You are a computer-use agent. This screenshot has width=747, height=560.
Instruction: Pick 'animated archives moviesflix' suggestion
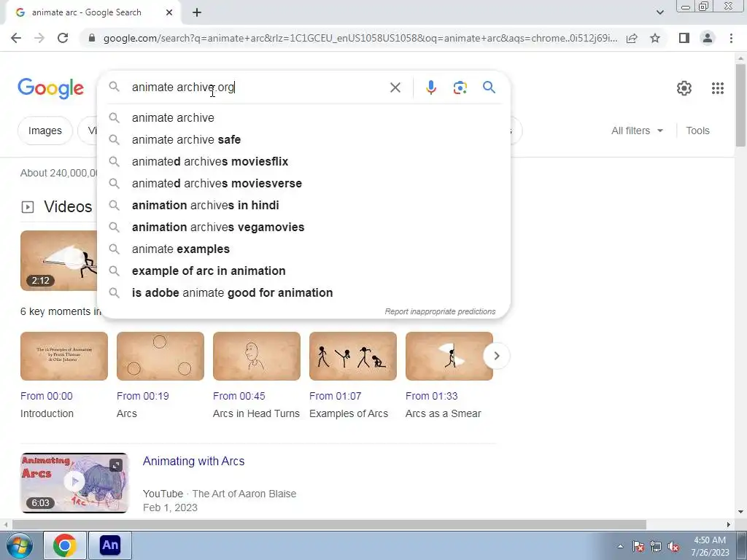coord(303,161)
